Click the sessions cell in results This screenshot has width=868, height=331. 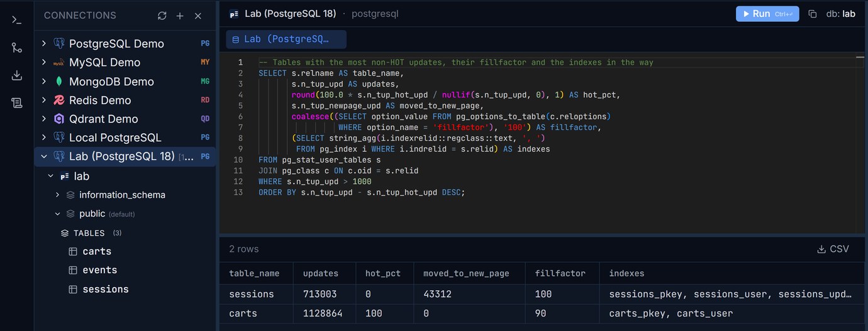tap(257, 294)
